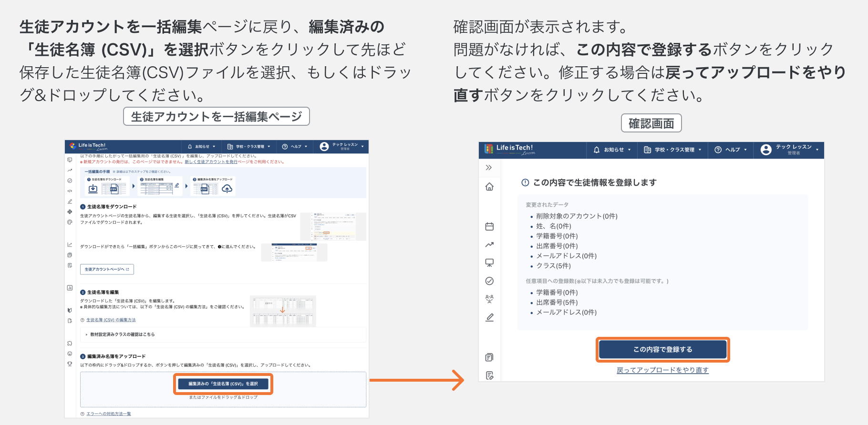Click 戻ってアップロードをやり直す link
Image resolution: width=868 pixels, height=425 pixels.
(662, 370)
